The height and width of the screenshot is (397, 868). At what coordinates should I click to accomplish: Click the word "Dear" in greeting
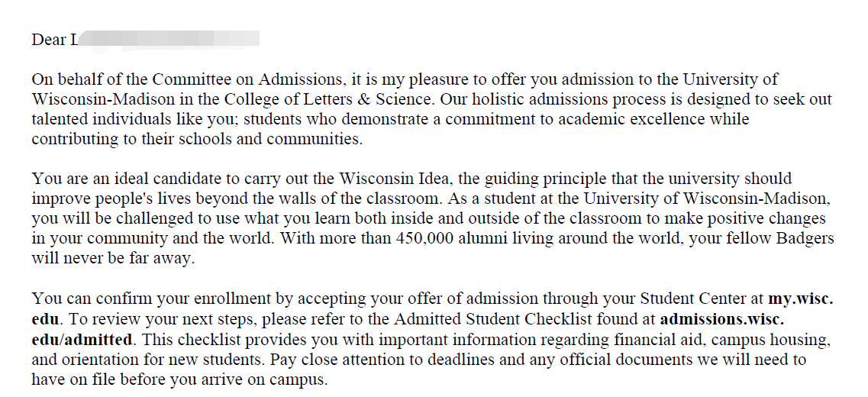[x=49, y=40]
